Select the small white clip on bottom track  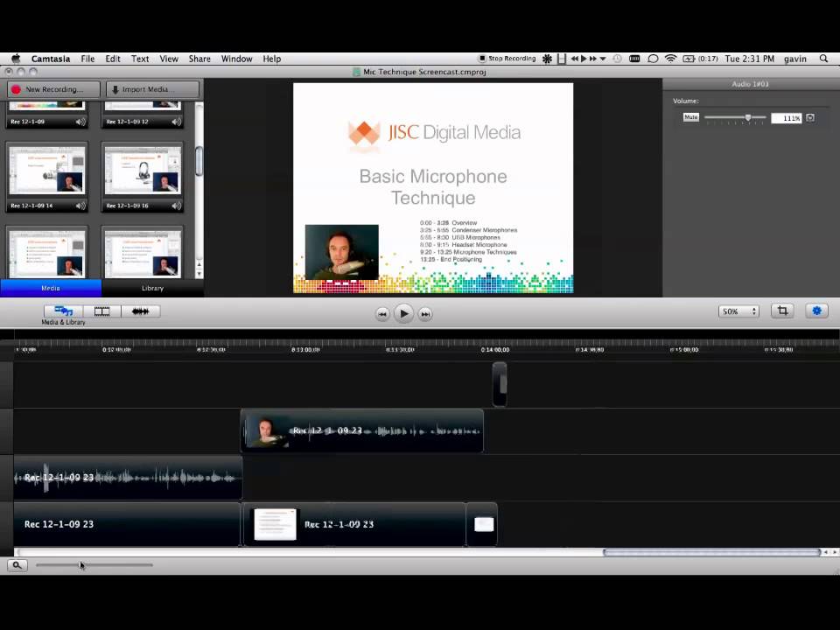[482, 524]
